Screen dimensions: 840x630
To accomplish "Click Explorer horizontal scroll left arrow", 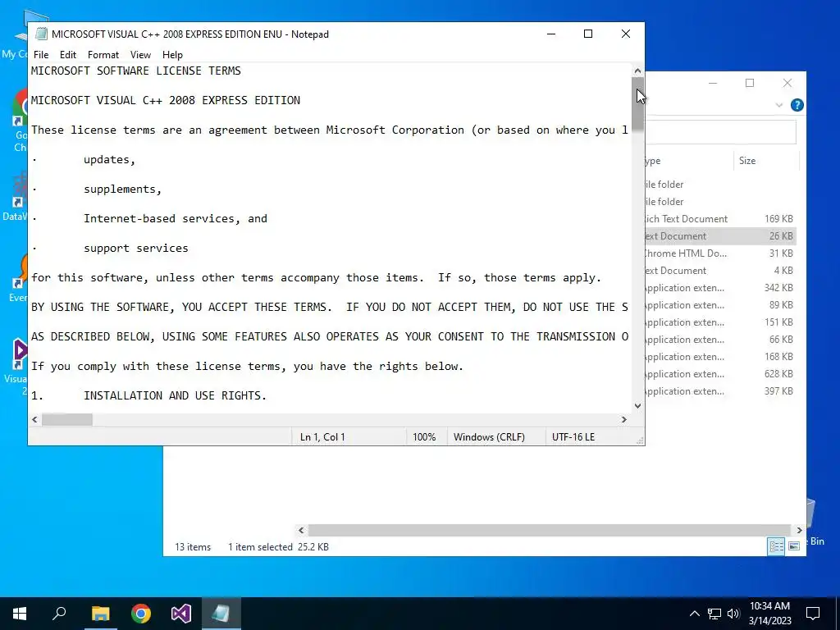I will pyautogui.click(x=301, y=531).
